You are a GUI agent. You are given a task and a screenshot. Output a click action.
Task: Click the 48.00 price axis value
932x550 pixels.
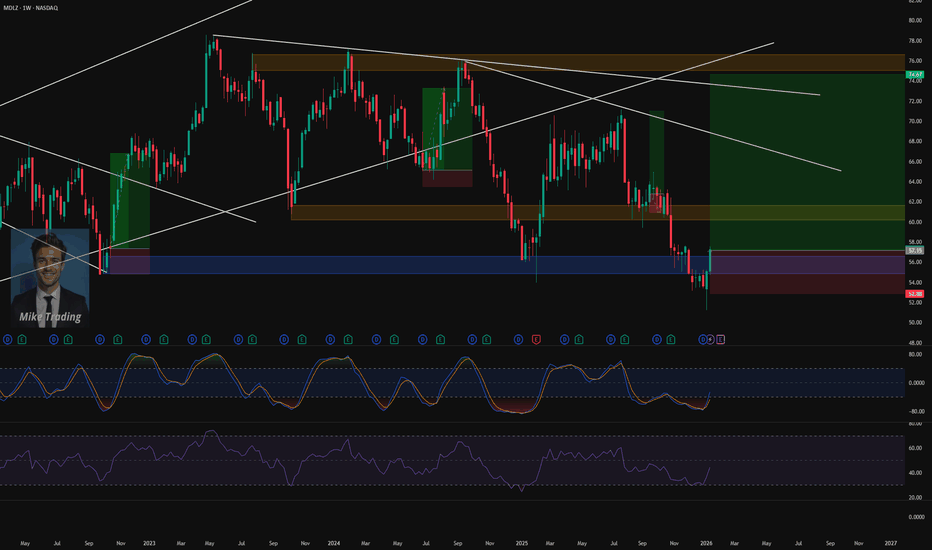(915, 342)
